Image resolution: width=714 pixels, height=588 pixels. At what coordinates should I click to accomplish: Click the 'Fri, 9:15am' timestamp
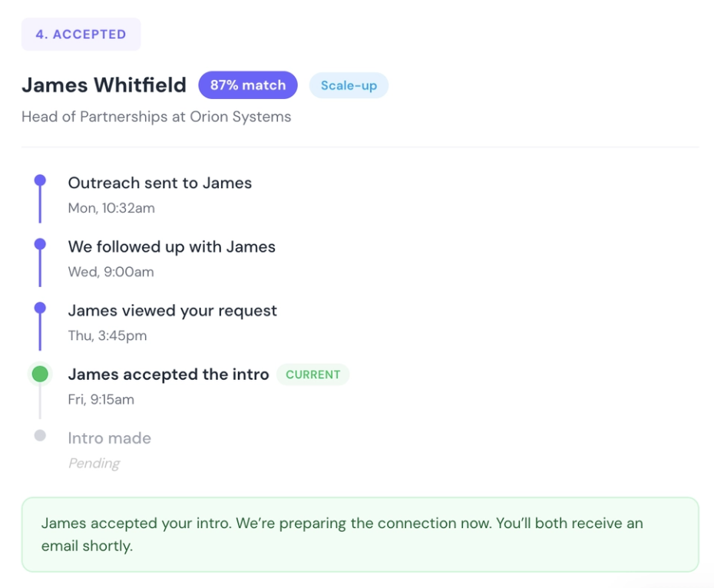point(101,399)
